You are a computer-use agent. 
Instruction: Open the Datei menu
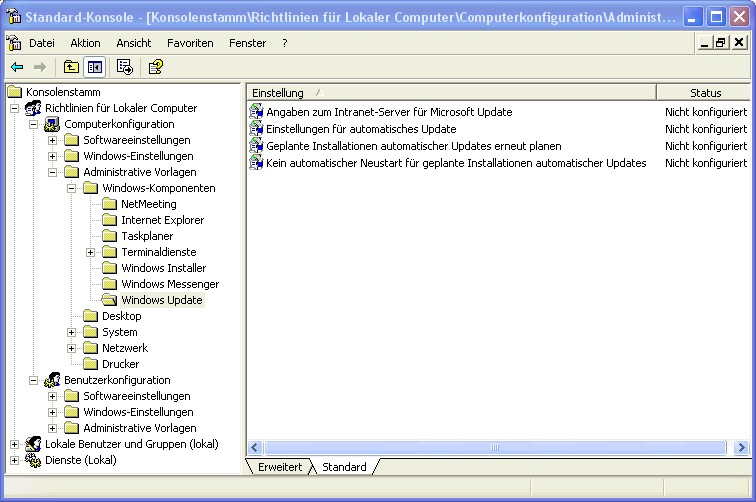[x=42, y=43]
